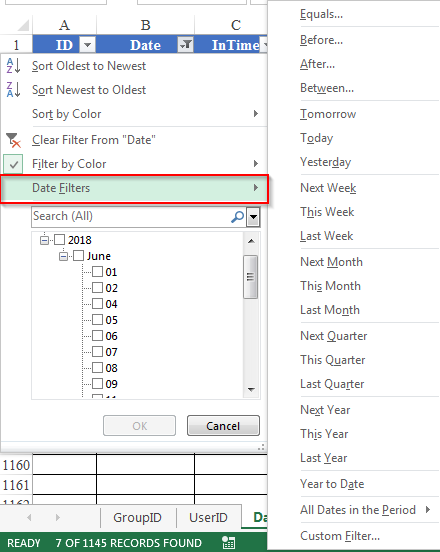Click the macro recording icon in status bar
This screenshot has width=440, height=552.
pos(228,542)
